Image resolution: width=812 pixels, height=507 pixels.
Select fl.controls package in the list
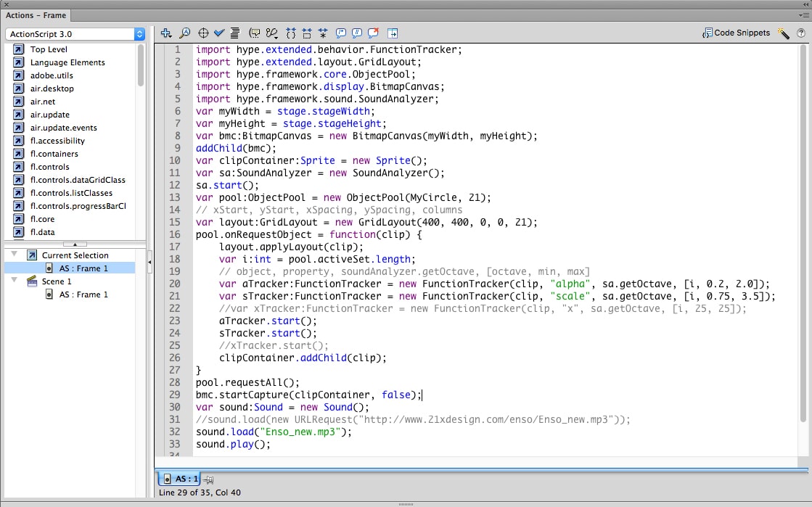click(49, 167)
